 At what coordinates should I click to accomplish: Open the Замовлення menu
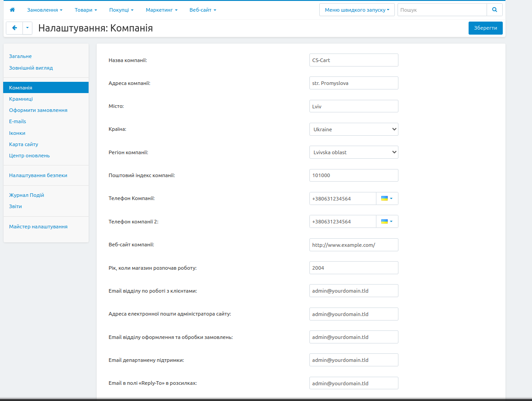click(45, 10)
